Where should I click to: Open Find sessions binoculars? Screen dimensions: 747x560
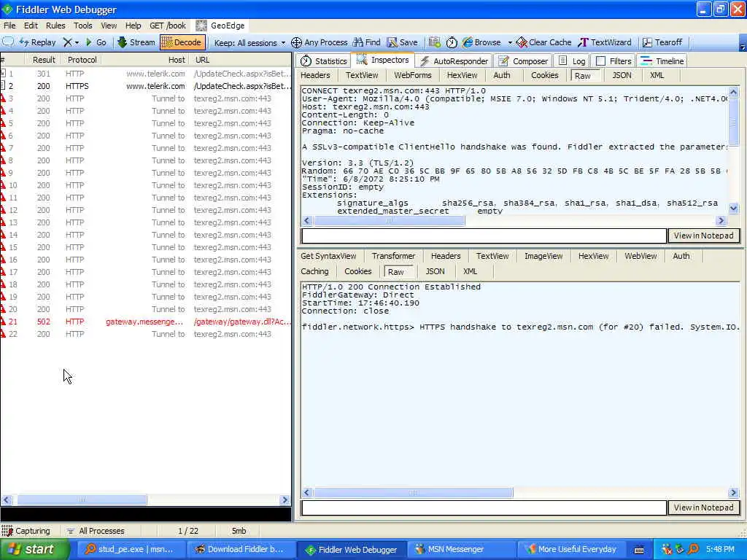click(x=366, y=42)
